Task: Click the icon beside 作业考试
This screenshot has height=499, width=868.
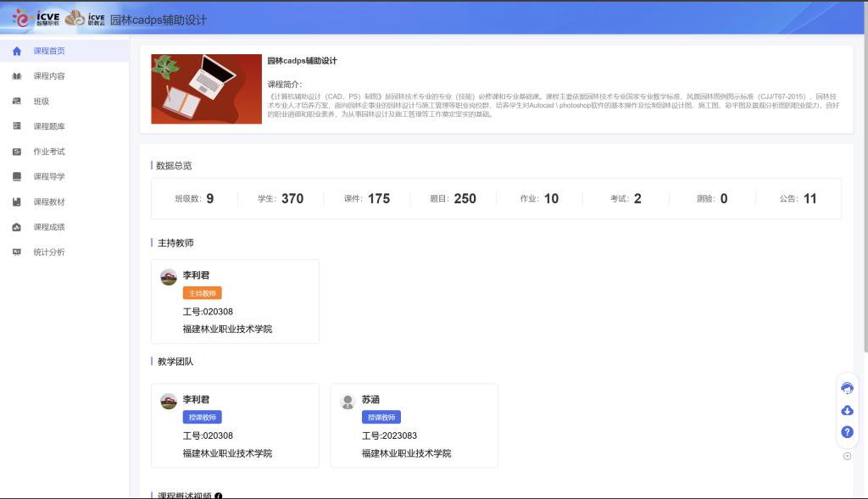Action: click(17, 152)
